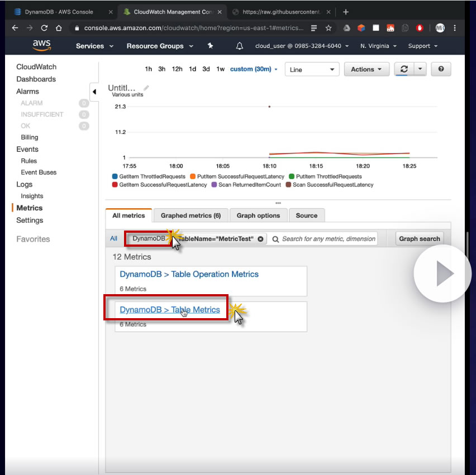476x475 pixels.
Task: Click the Graph search button
Action: coord(419,239)
